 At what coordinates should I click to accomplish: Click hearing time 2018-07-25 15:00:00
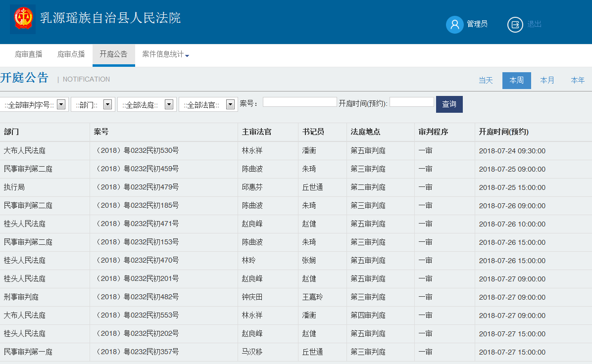[512, 187]
